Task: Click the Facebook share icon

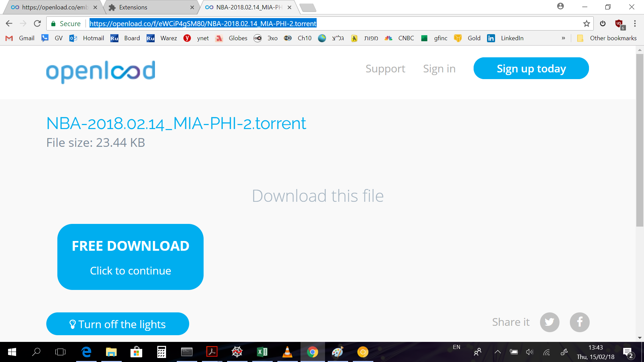Action: click(x=580, y=322)
